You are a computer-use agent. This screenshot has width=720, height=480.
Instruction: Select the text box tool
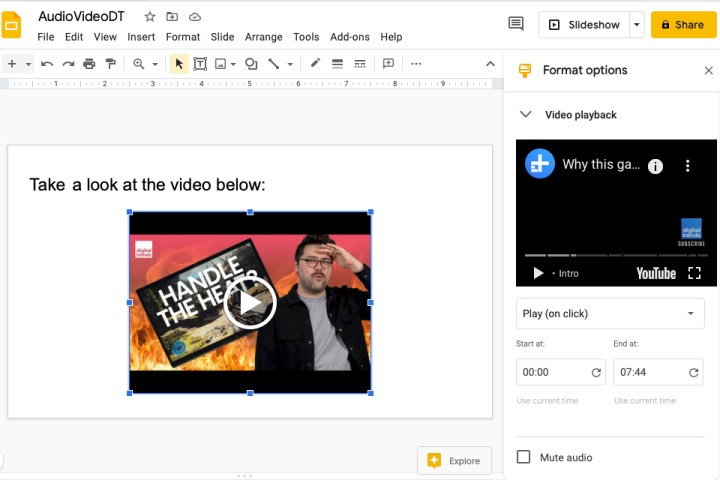[x=200, y=64]
